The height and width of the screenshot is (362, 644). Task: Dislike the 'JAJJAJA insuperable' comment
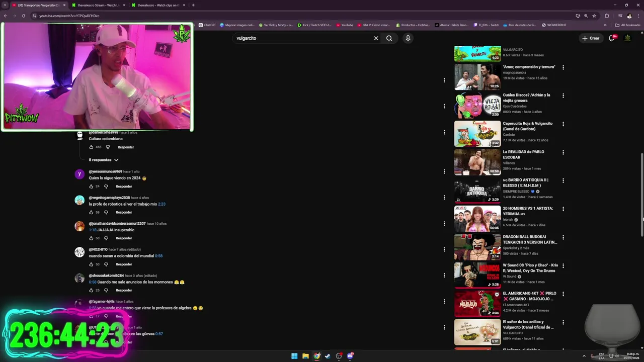pyautogui.click(x=106, y=238)
